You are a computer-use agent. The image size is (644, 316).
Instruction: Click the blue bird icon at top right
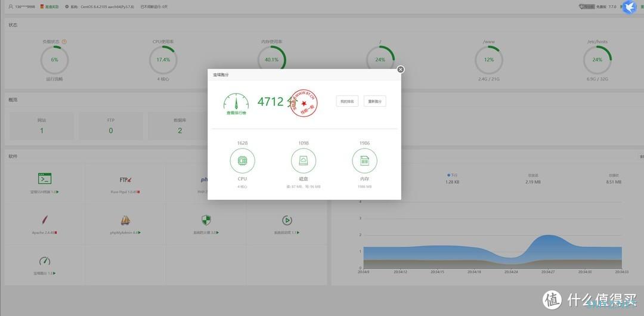pyautogui.click(x=629, y=7)
